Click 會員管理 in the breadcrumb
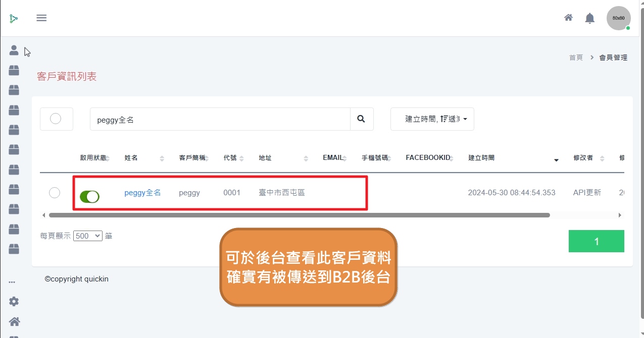This screenshot has width=644, height=338. [613, 58]
